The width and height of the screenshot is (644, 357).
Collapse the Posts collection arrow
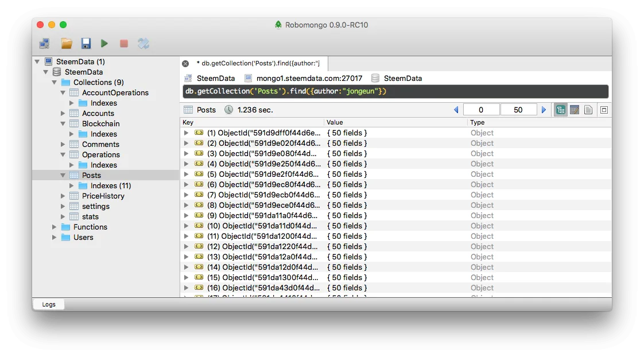pyautogui.click(x=63, y=175)
